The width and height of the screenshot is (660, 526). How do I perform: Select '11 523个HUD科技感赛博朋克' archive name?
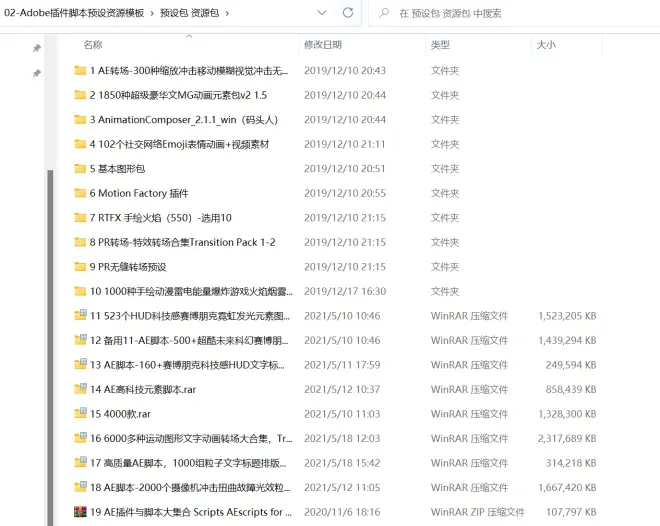coord(190,315)
